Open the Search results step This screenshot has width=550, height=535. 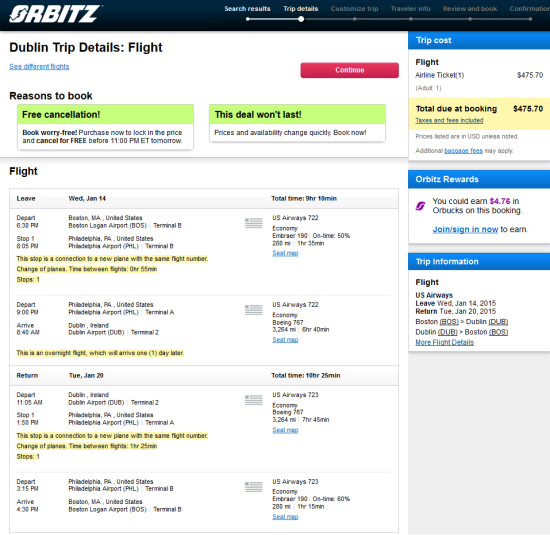(x=247, y=9)
